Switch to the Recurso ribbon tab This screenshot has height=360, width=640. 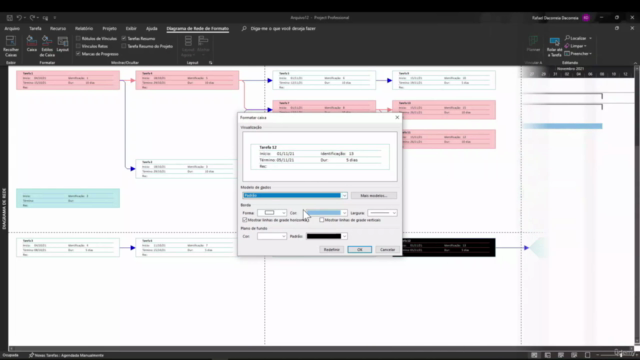tap(58, 29)
